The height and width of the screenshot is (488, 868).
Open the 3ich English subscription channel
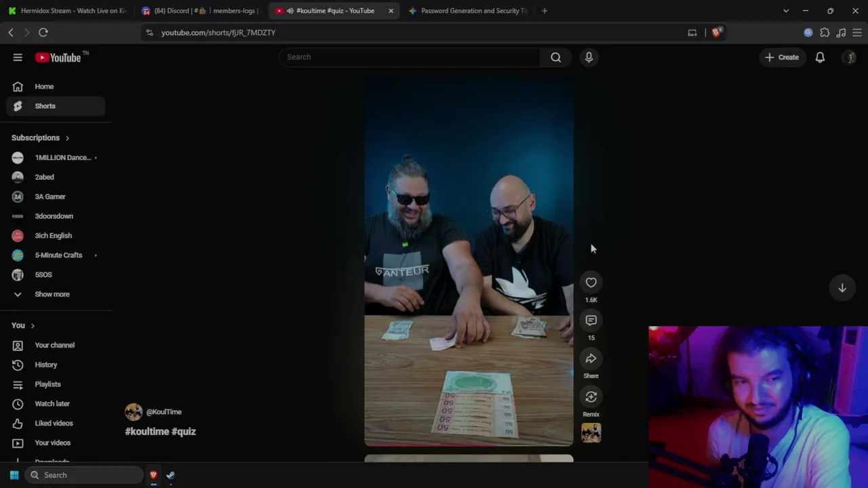[56, 236]
